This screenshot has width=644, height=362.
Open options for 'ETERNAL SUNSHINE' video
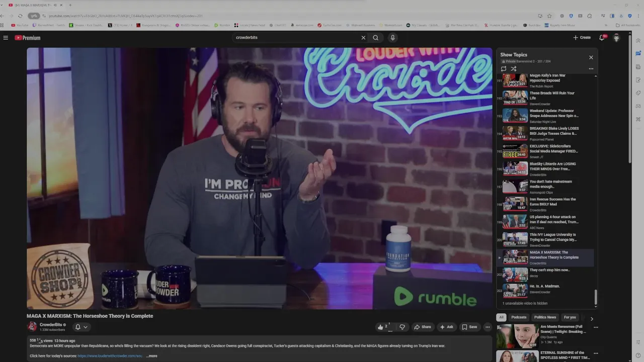click(x=596, y=353)
